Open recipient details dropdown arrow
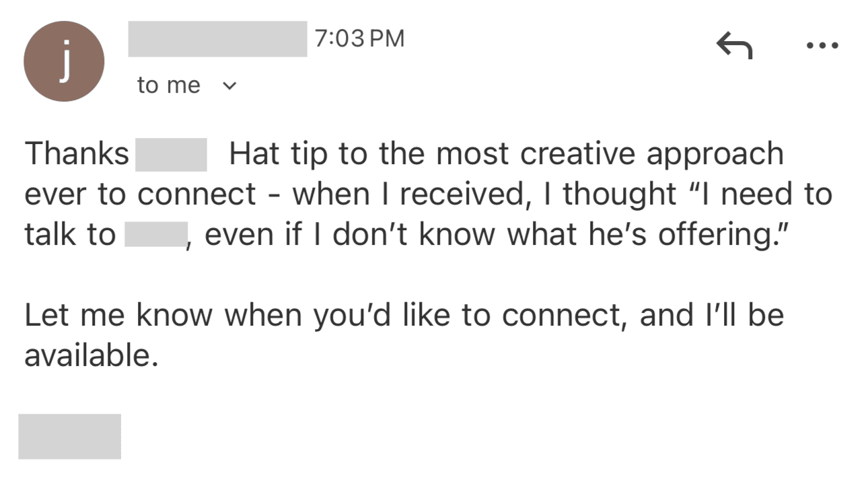The image size is (868, 477). (x=229, y=85)
